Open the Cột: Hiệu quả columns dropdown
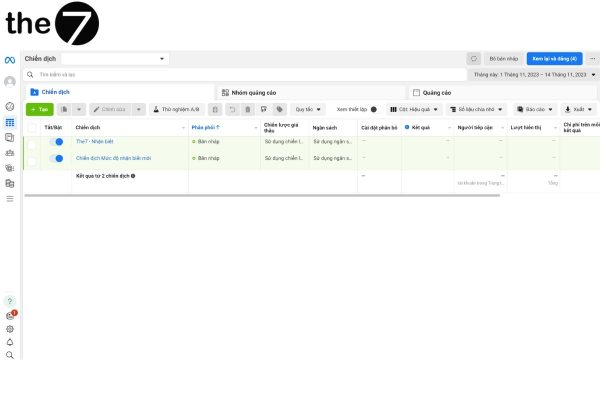Image resolution: width=600 pixels, height=400 pixels. pyautogui.click(x=414, y=109)
